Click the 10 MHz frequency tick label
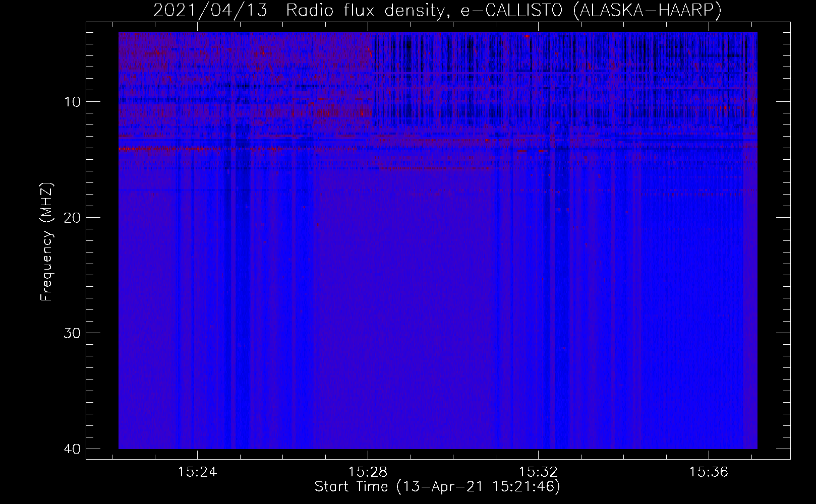This screenshot has height=504, width=816. [73, 102]
